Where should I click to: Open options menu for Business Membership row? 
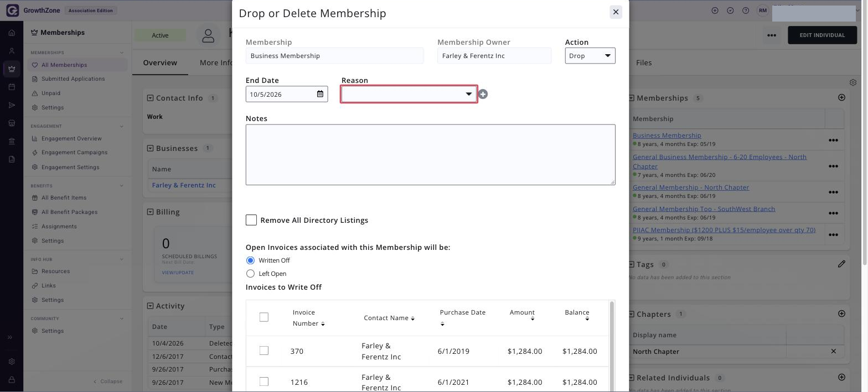(x=833, y=140)
